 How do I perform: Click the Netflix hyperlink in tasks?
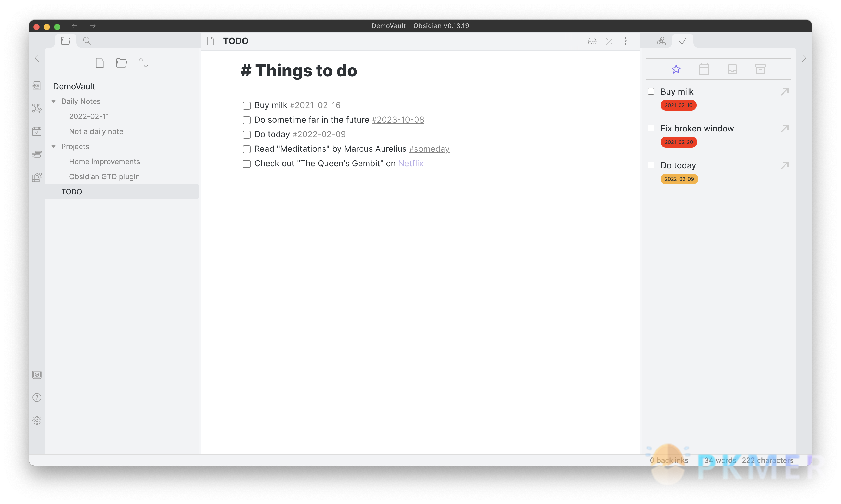coord(411,163)
